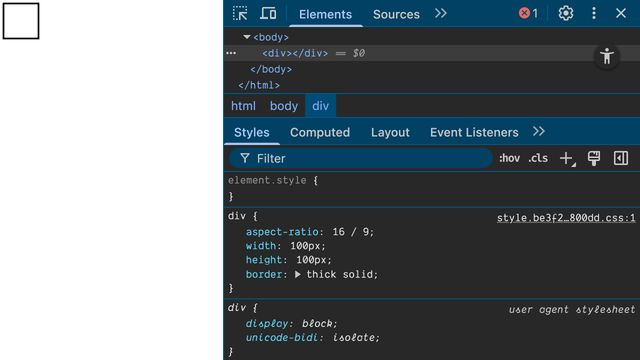Click the aspect-ratio property name
Viewport: 640px width, 360px height.
coord(282,232)
